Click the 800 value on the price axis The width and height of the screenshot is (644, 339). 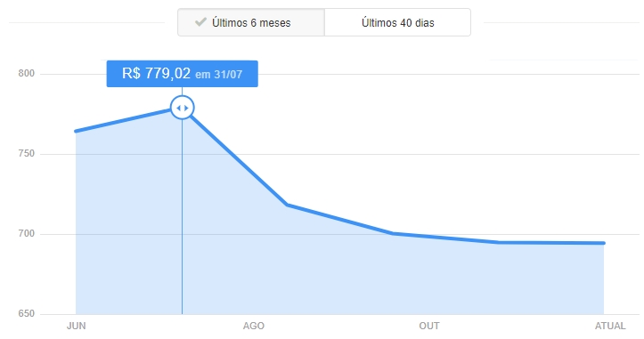[27, 74]
